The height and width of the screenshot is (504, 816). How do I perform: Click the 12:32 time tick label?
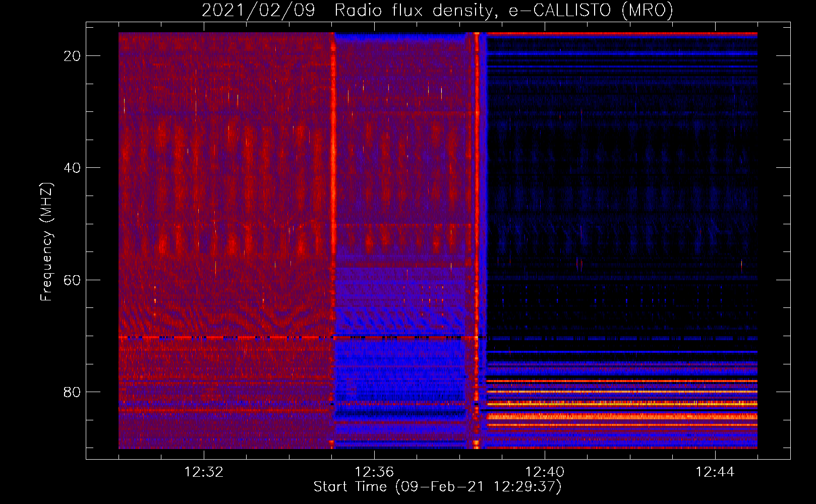204,472
